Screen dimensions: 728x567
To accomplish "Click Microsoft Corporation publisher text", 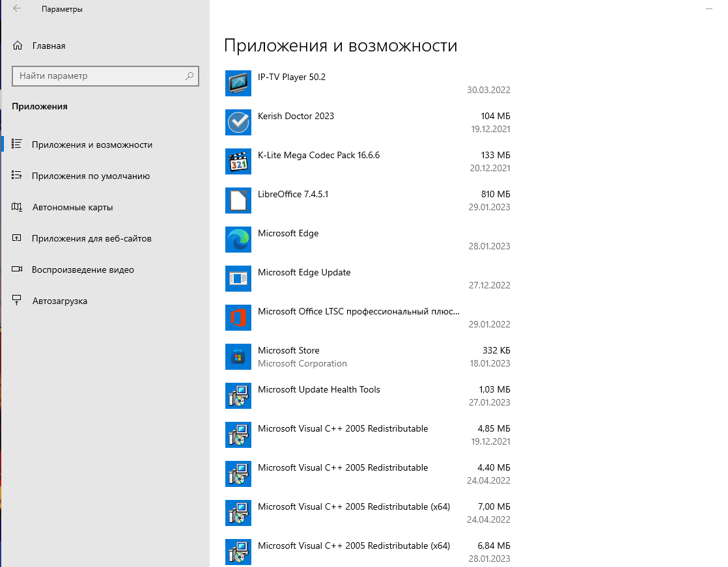I will (x=302, y=363).
